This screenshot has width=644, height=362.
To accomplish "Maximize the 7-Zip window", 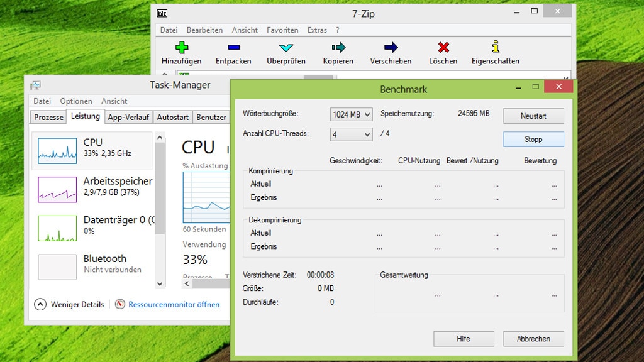I will coord(535,11).
